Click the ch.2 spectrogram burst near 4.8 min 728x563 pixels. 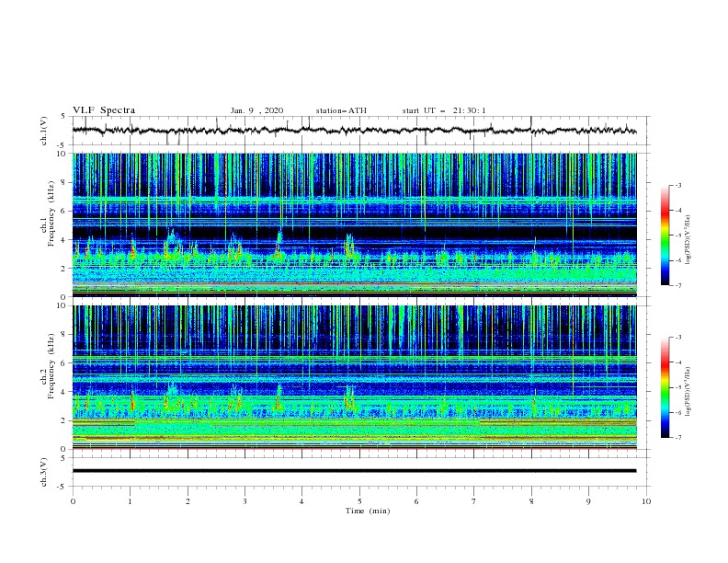(x=349, y=397)
